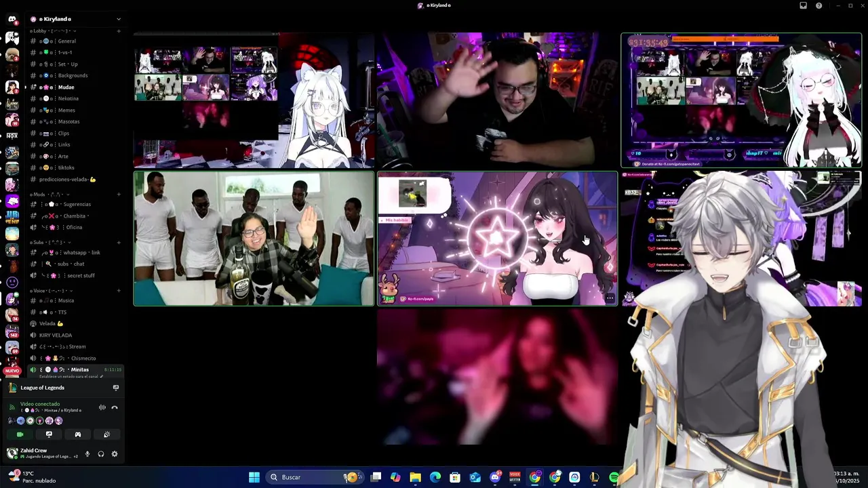Image resolution: width=868 pixels, height=488 pixels.
Task: Open the Chambita channel
Action: pyautogui.click(x=75, y=216)
